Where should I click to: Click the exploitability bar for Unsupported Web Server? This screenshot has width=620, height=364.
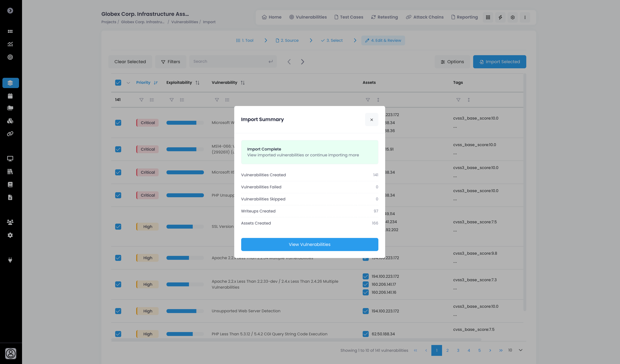185,311
